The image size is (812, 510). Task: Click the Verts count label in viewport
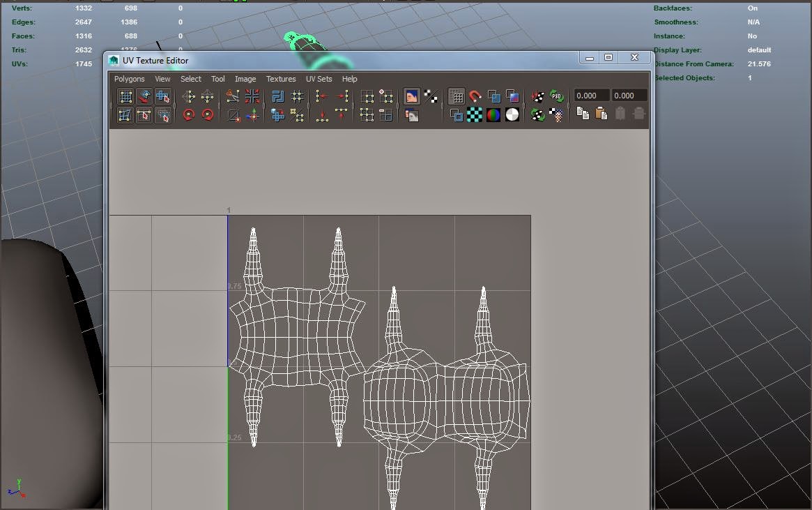[22, 8]
